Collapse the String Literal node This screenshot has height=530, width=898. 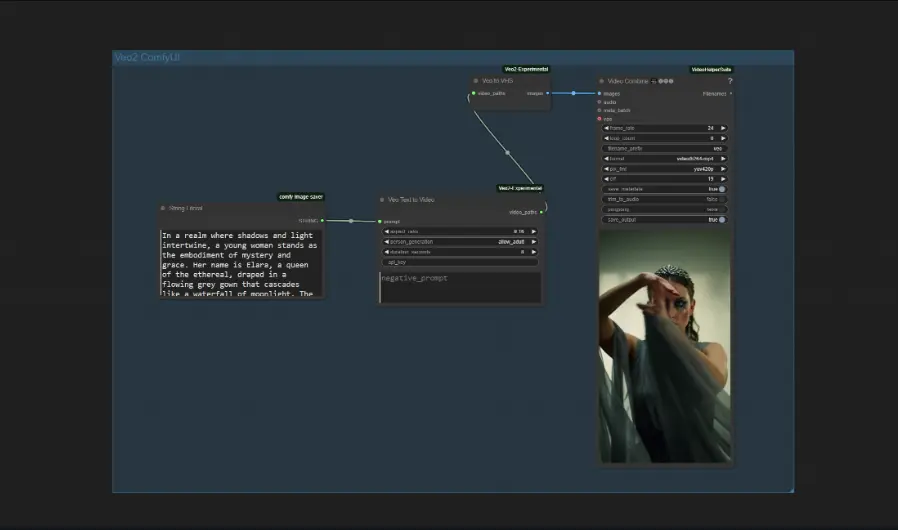click(163, 208)
